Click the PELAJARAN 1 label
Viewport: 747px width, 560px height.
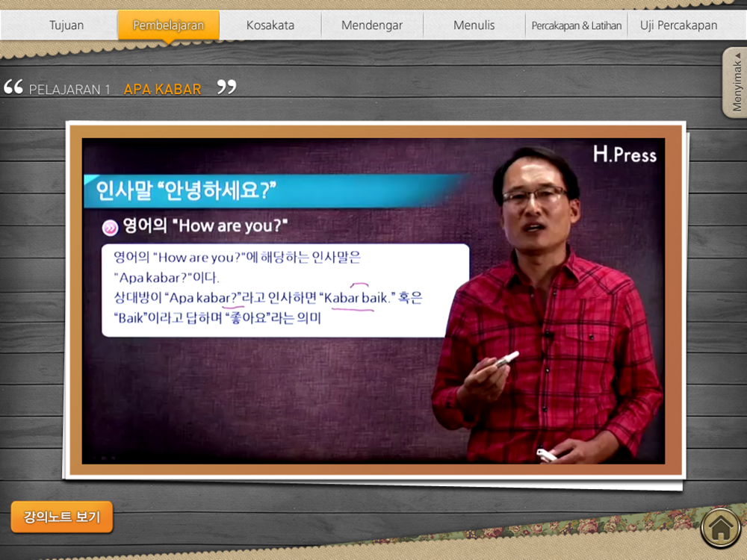click(69, 90)
